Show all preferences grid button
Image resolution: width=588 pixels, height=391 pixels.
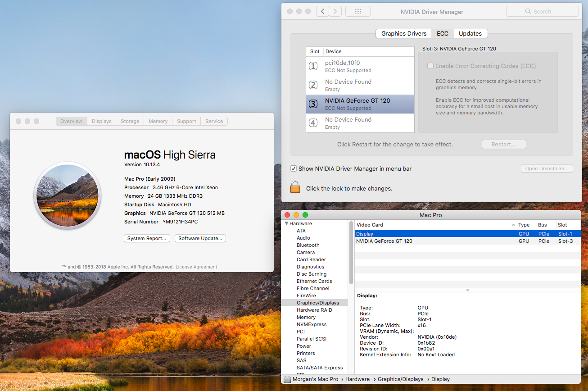(x=358, y=11)
